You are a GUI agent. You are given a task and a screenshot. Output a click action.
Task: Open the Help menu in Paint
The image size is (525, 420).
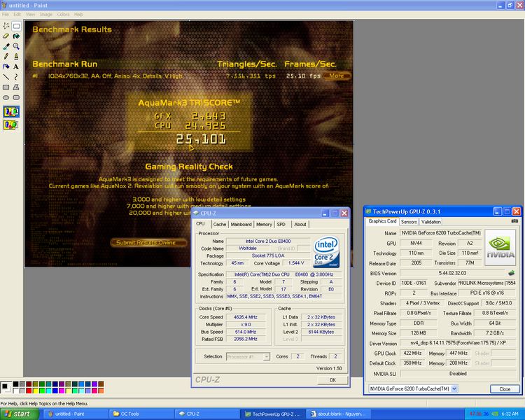click(78, 15)
